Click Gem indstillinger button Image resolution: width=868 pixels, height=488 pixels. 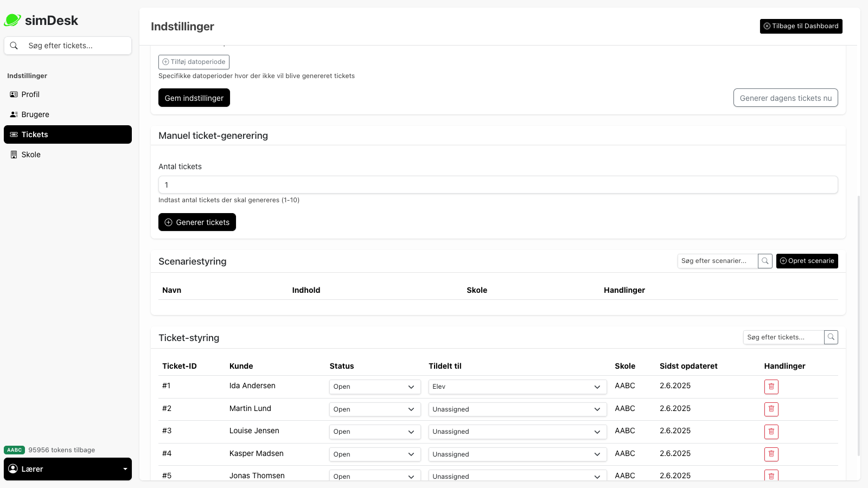[194, 98]
